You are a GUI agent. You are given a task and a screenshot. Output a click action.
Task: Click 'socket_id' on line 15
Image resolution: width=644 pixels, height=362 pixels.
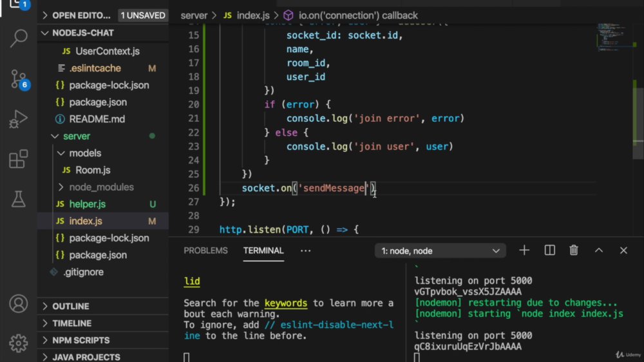[x=314, y=35]
